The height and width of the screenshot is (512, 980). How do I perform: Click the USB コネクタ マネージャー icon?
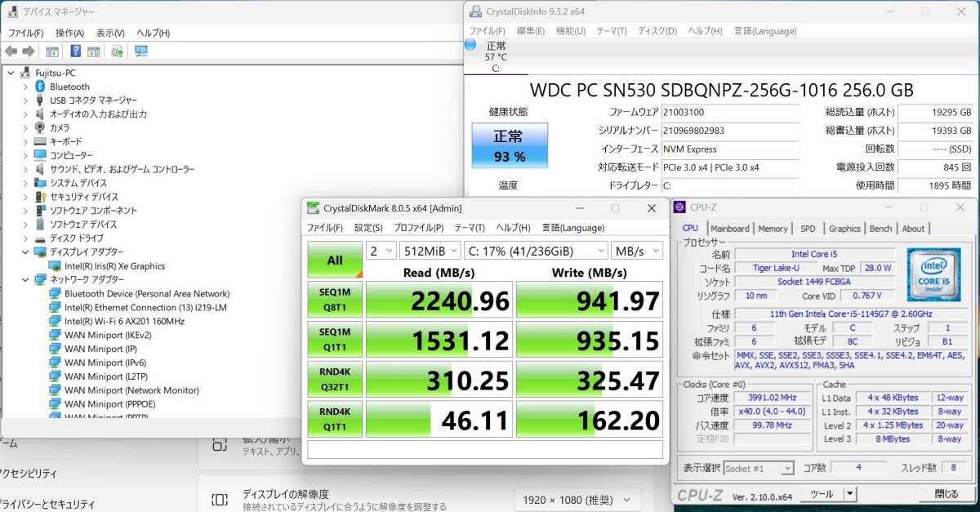(39, 100)
